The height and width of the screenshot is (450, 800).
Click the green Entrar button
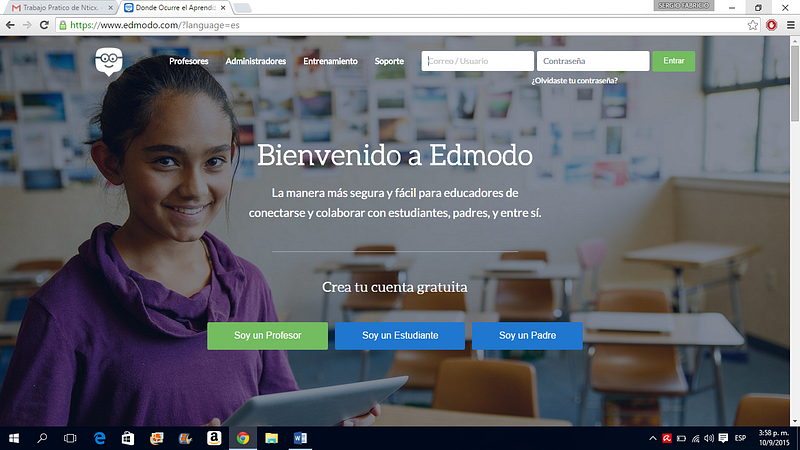point(673,61)
